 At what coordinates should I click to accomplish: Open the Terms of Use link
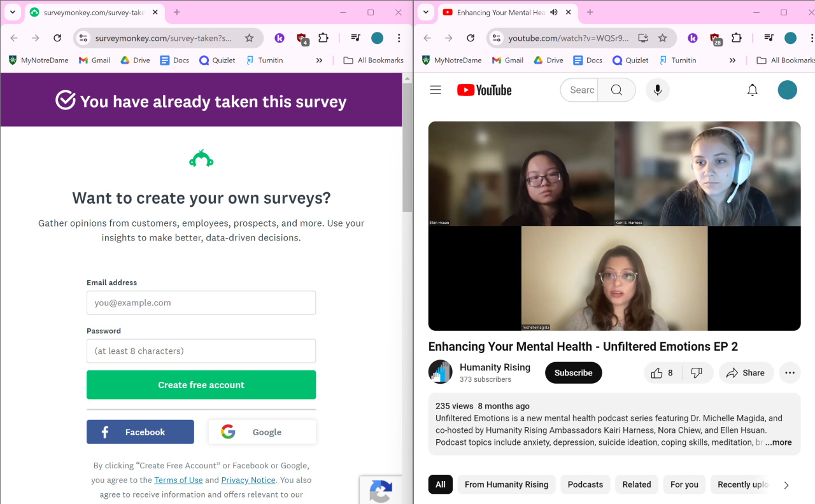coord(178,480)
